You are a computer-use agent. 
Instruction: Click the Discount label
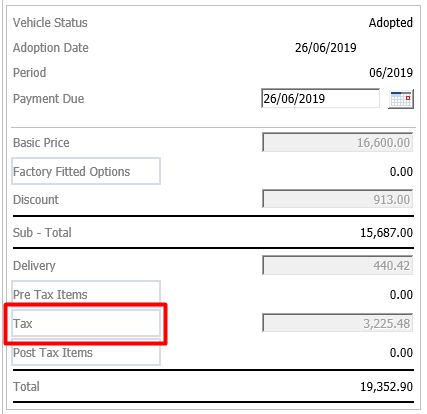[x=36, y=199]
